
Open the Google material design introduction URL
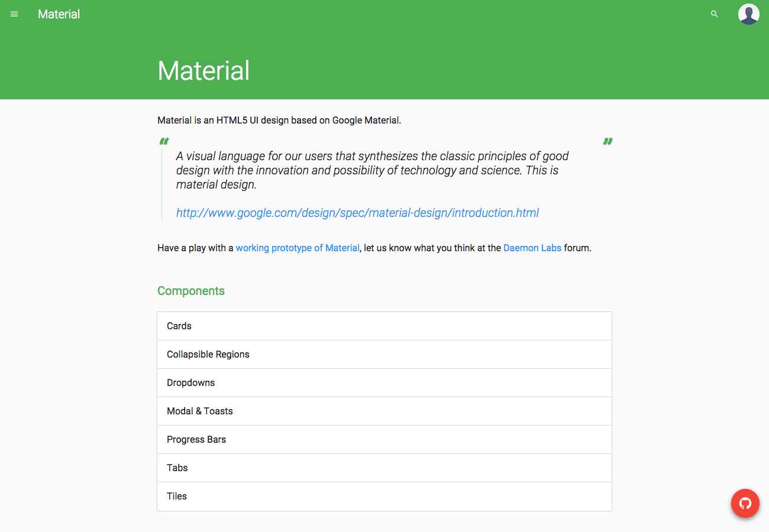[x=357, y=213]
